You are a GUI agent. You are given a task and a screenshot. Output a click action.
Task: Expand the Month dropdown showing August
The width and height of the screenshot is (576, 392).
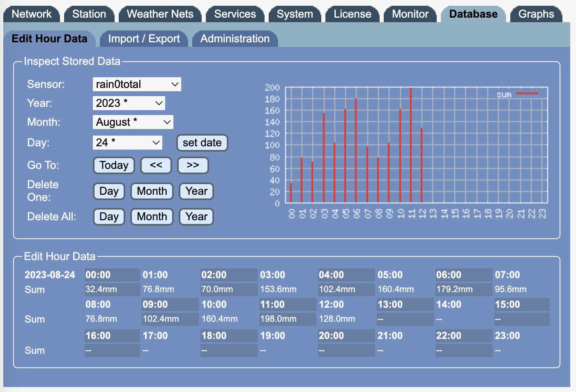click(133, 122)
